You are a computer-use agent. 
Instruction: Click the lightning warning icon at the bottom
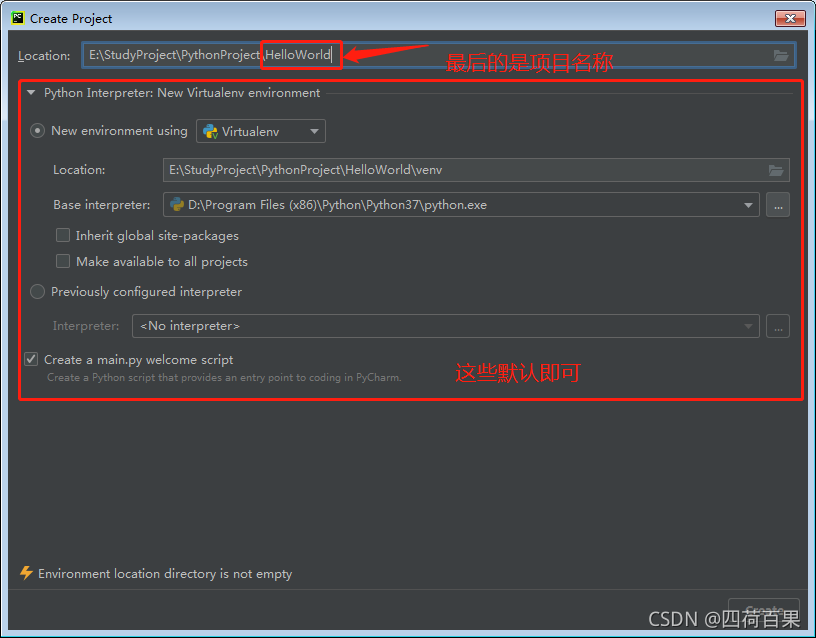click(x=26, y=573)
